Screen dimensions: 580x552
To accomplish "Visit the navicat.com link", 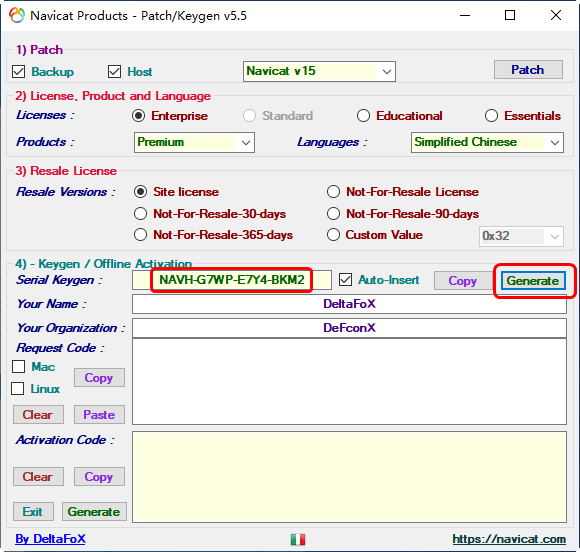I will coord(509,539).
